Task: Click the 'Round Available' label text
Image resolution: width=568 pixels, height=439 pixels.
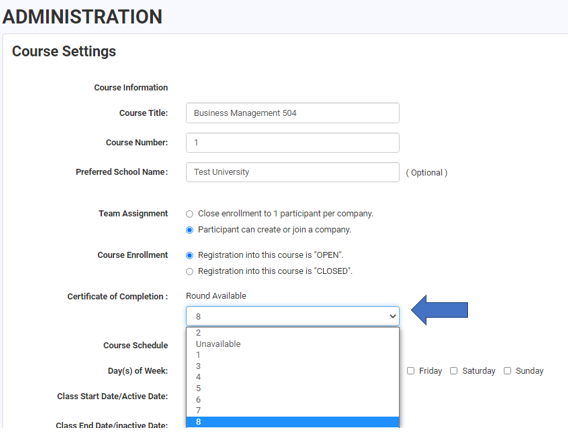Action: [x=216, y=296]
